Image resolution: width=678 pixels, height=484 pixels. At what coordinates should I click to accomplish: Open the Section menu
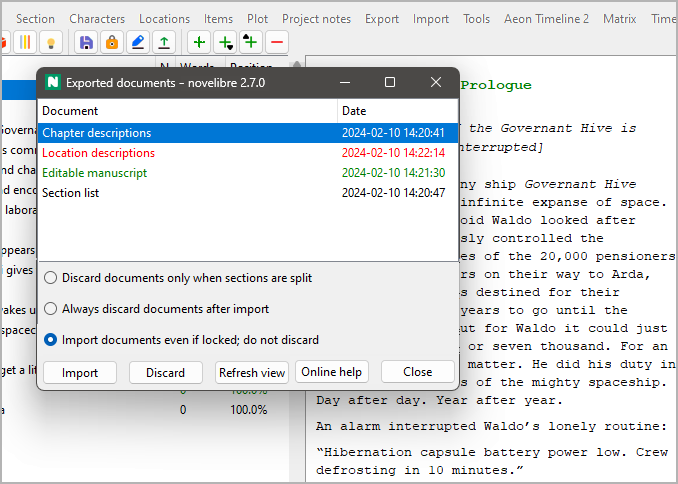pos(35,19)
